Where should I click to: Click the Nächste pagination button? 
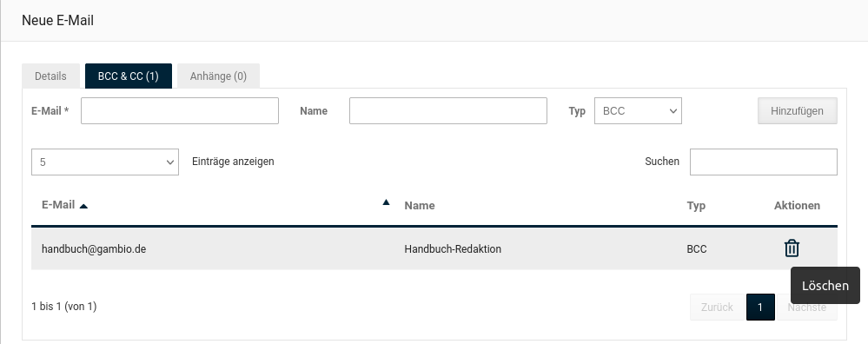tap(807, 307)
